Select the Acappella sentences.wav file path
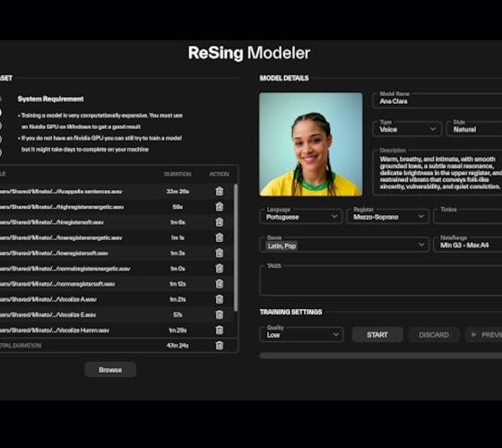 (x=61, y=192)
